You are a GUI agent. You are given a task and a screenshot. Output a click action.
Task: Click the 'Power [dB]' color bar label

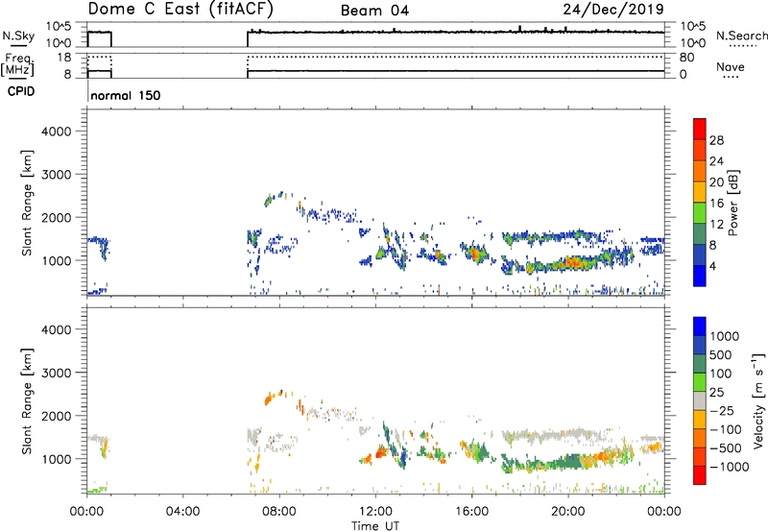click(732, 203)
